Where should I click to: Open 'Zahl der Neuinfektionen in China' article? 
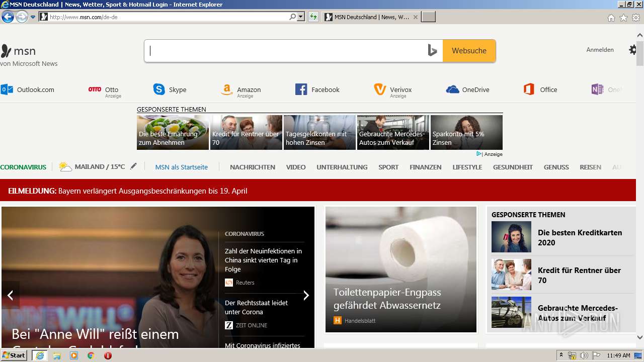click(264, 260)
